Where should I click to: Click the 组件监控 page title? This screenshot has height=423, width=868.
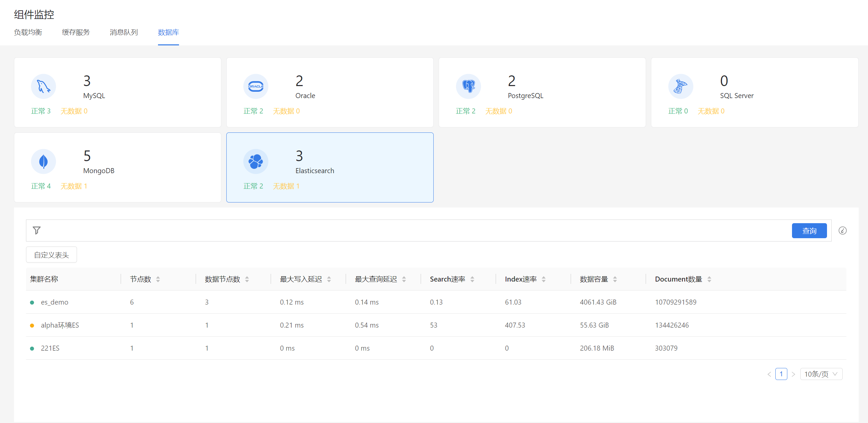(34, 14)
